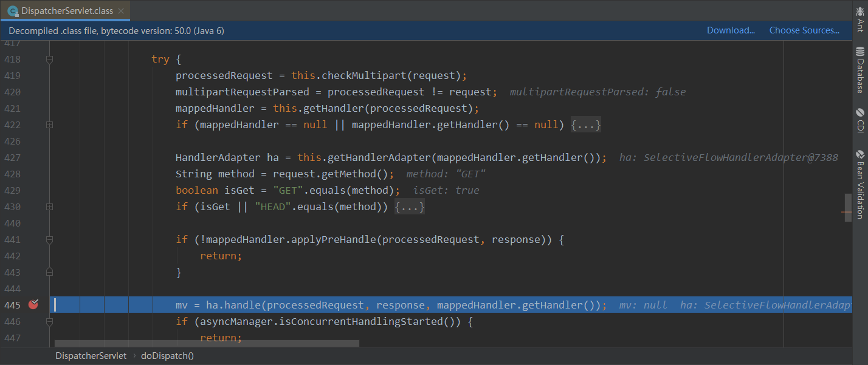
Task: Close the DispatcherServlet.class tab
Action: (x=121, y=11)
